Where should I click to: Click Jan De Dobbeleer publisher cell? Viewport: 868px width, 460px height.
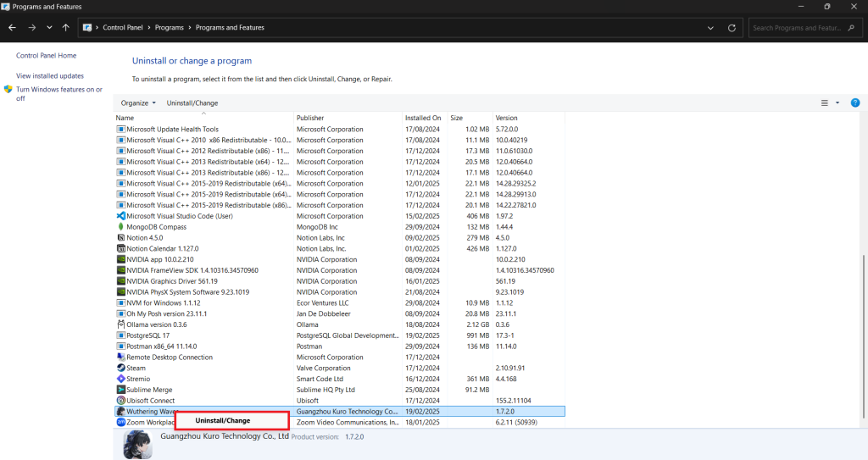[323, 313]
